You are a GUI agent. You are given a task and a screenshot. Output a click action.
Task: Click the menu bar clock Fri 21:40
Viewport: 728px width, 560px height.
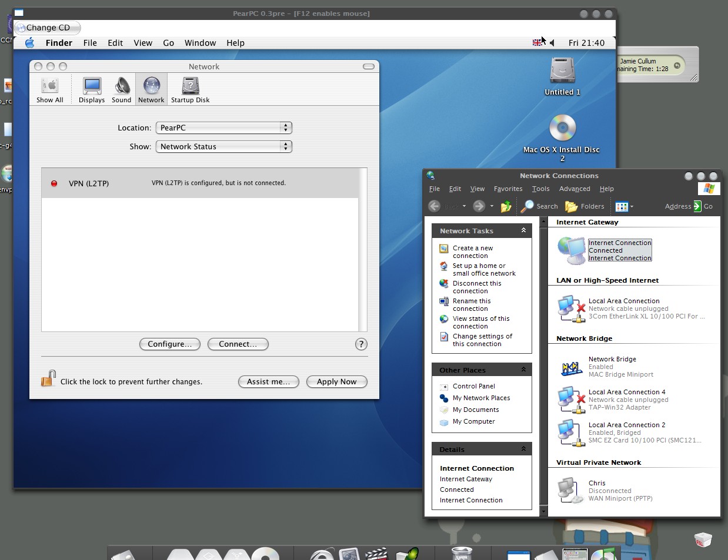pos(586,43)
